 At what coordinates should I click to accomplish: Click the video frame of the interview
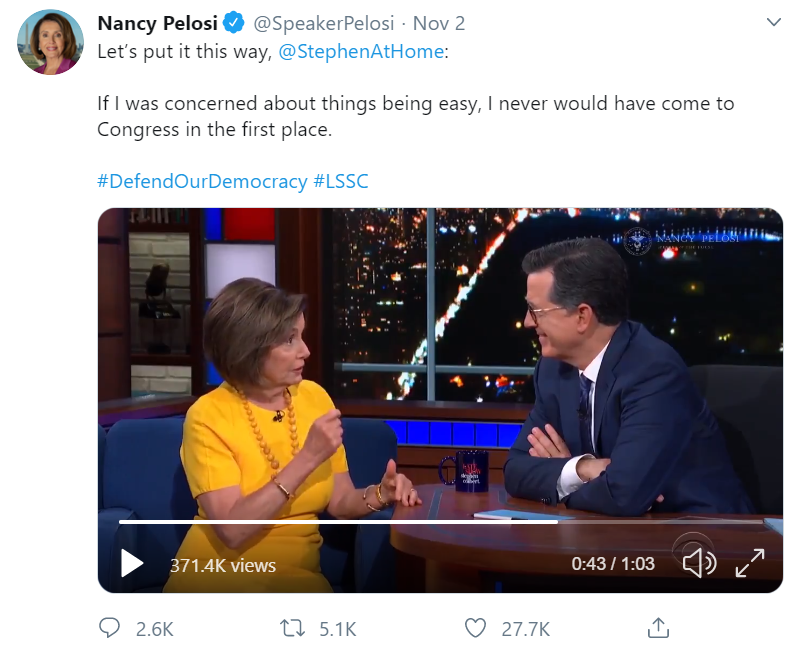[x=440, y=360]
